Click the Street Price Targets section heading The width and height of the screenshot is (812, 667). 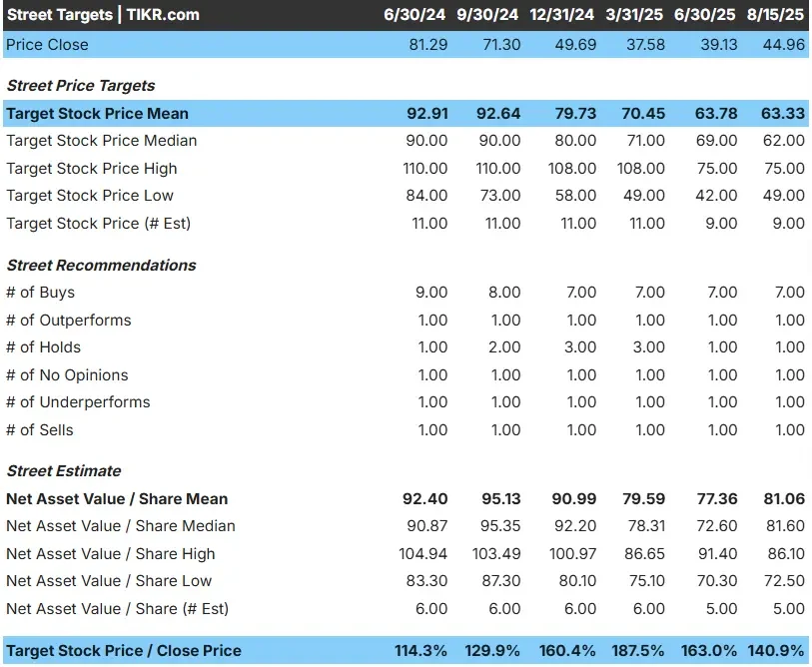[x=81, y=86]
